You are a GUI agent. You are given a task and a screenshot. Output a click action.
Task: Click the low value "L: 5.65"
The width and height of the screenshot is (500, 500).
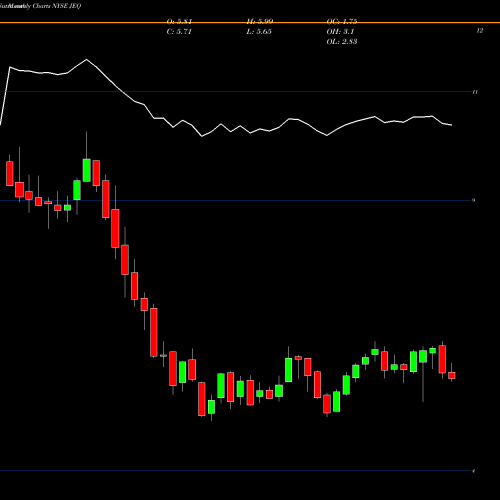coord(259,32)
